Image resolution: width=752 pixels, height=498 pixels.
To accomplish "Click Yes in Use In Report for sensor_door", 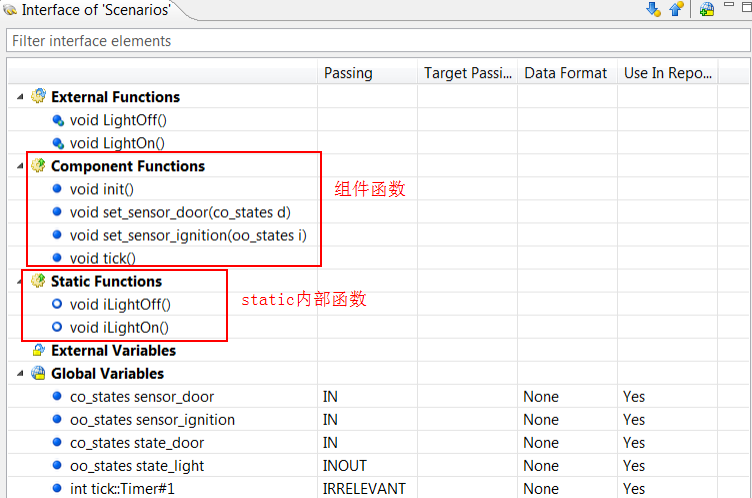I will click(x=634, y=397).
